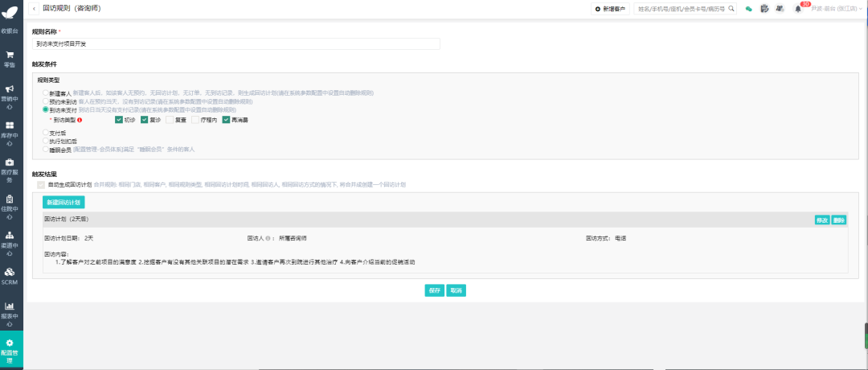868x370 pixels.
Task: Open notifications bell with 30 badge
Action: coord(799,8)
